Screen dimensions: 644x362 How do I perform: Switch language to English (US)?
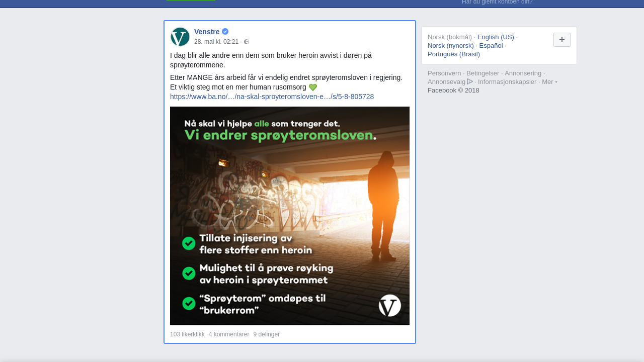496,37
